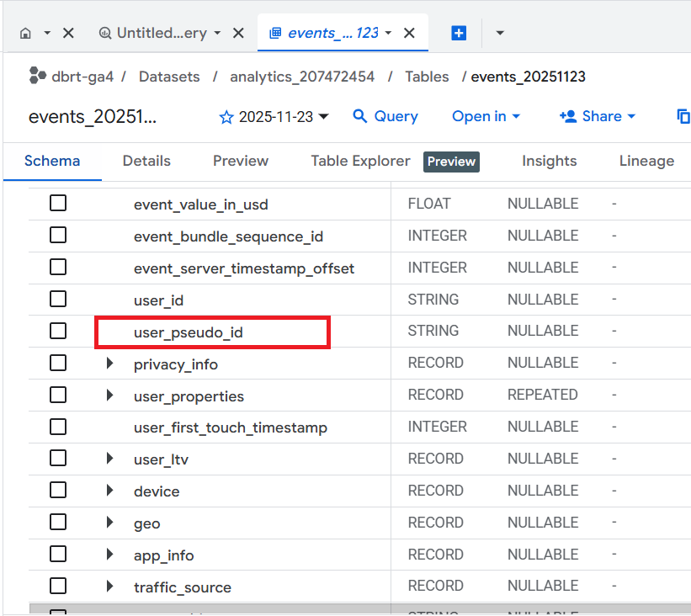Screen dimensions: 691x616
Task: Expand the privacy_info record
Action: pyautogui.click(x=109, y=364)
